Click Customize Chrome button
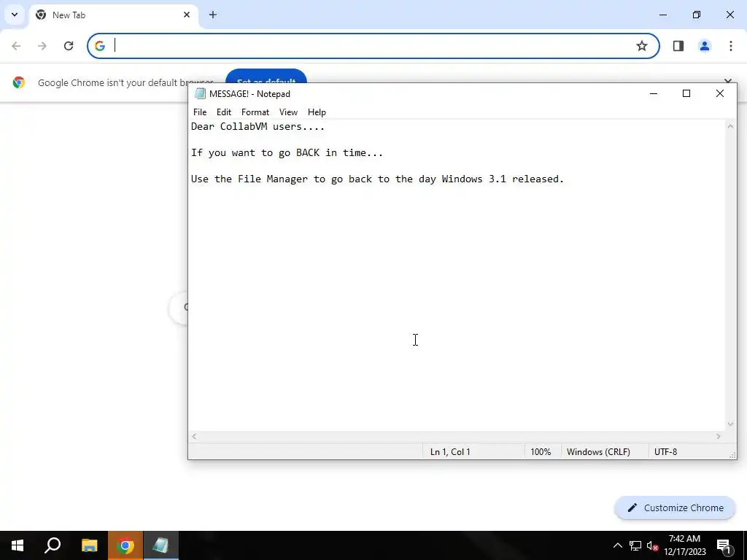 click(x=675, y=507)
